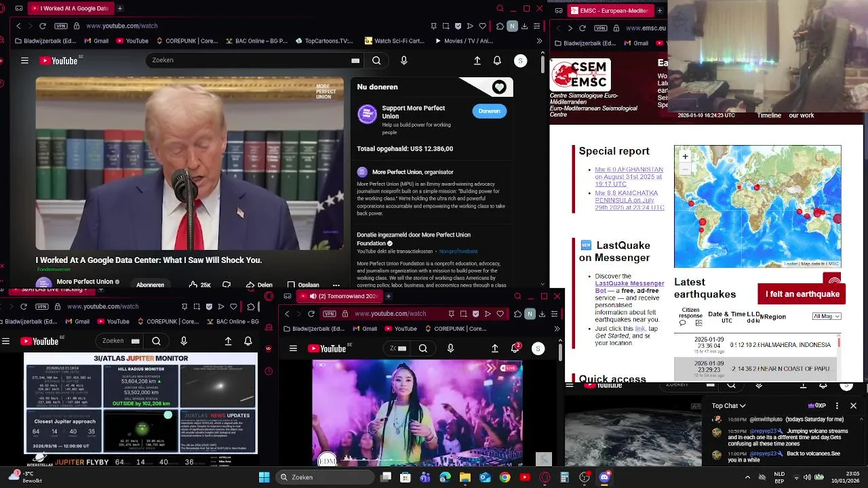
Task: Open notifications bell with badge 2 in Tomorrowland window
Action: 515,348
